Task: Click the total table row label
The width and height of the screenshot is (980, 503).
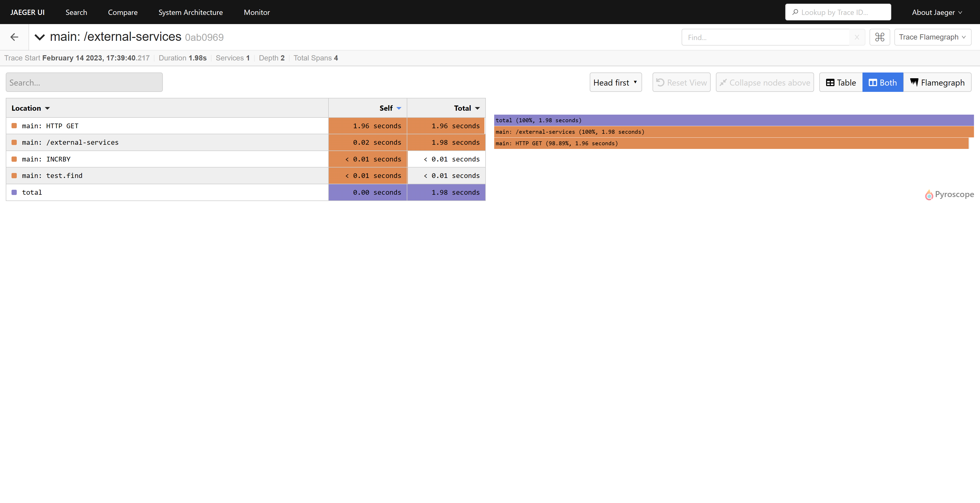Action: click(32, 192)
